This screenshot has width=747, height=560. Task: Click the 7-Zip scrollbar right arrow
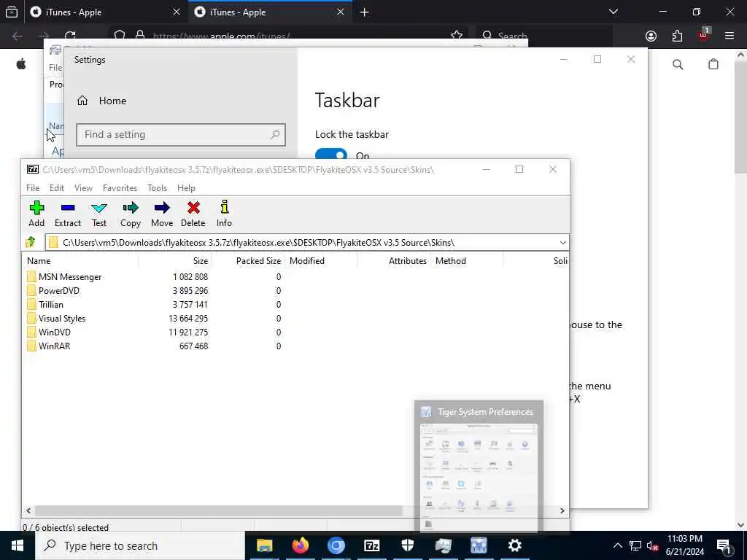562,510
